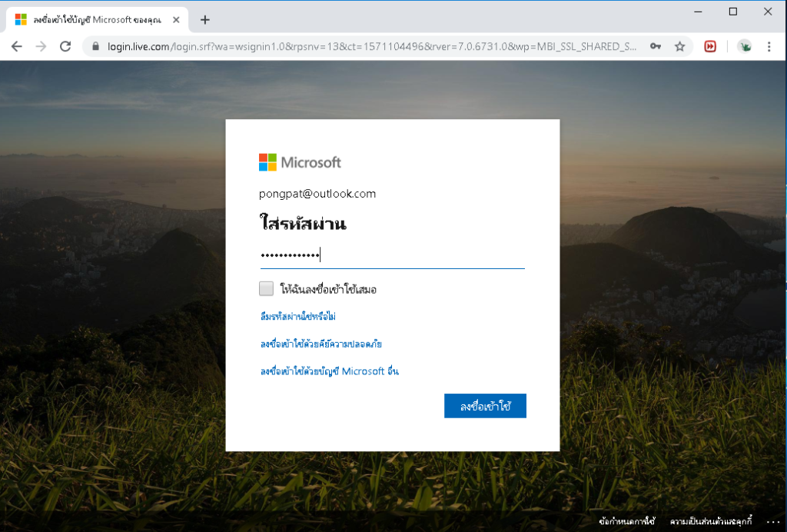Close the Chrome window
This screenshot has height=532, width=787.
pyautogui.click(x=768, y=12)
